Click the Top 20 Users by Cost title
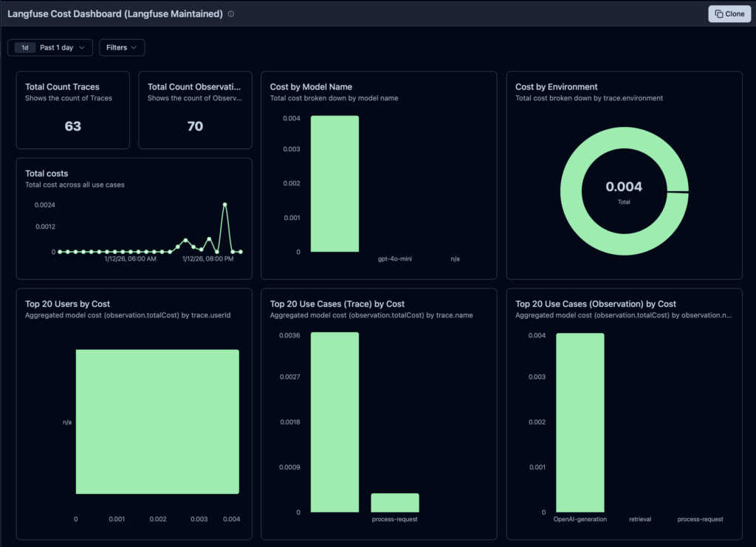The height and width of the screenshot is (547, 756). 68,304
